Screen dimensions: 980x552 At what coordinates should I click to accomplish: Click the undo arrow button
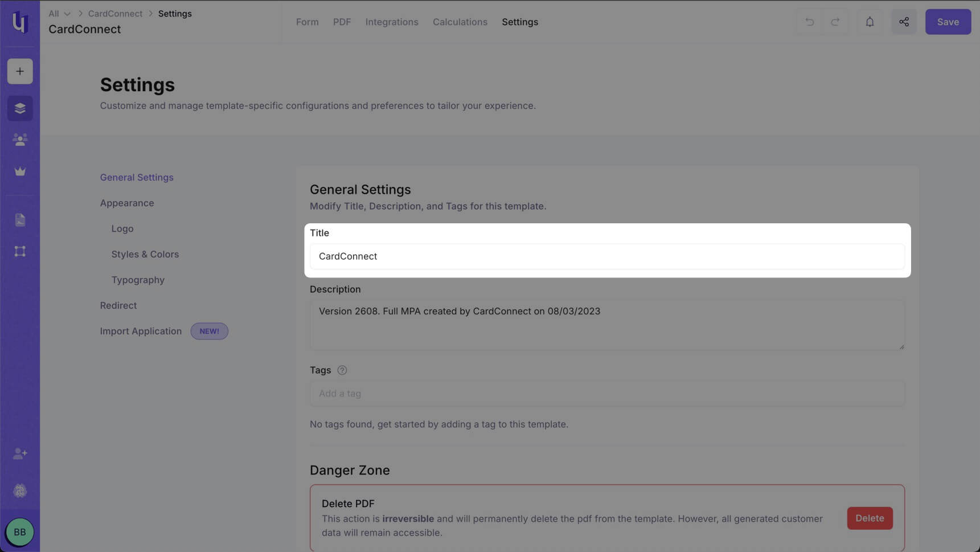(x=809, y=22)
